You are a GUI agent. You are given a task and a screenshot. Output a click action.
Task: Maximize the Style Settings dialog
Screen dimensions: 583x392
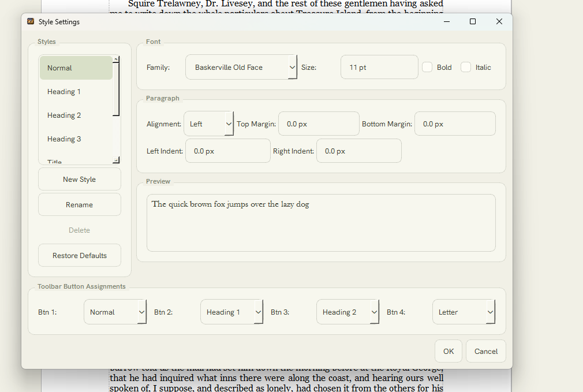click(x=473, y=21)
